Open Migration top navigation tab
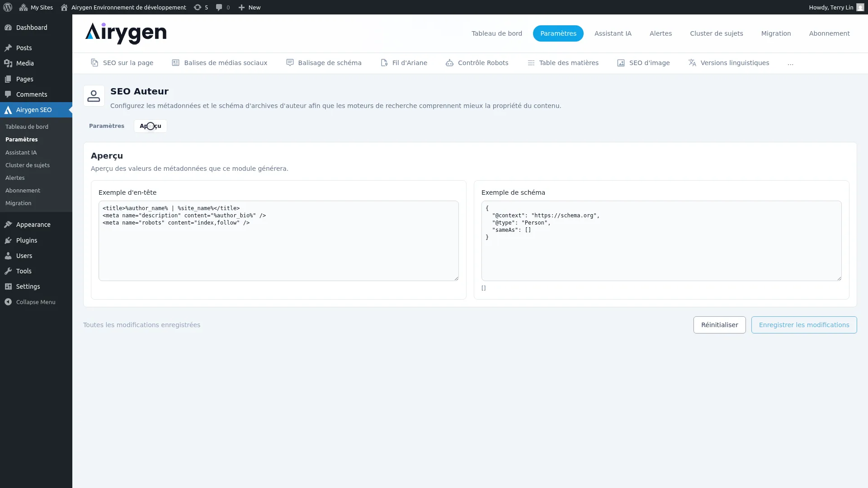The image size is (868, 488). click(x=776, y=33)
